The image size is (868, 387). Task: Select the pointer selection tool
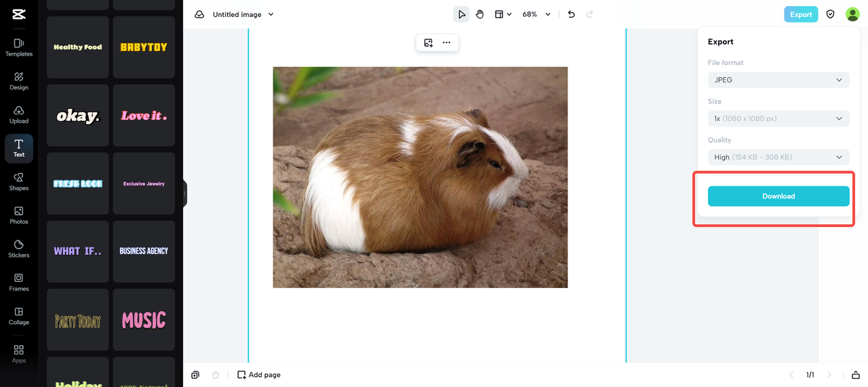point(462,14)
